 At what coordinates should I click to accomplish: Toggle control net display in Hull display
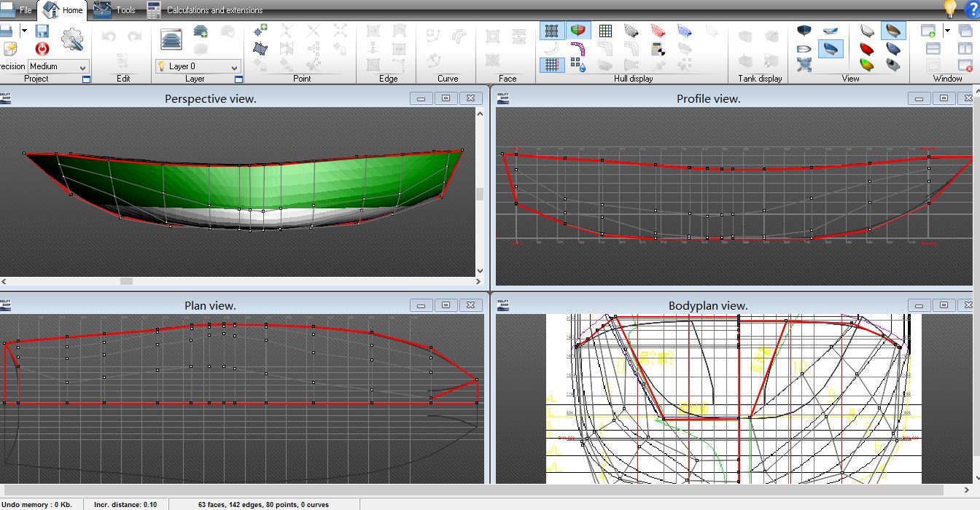[552, 31]
